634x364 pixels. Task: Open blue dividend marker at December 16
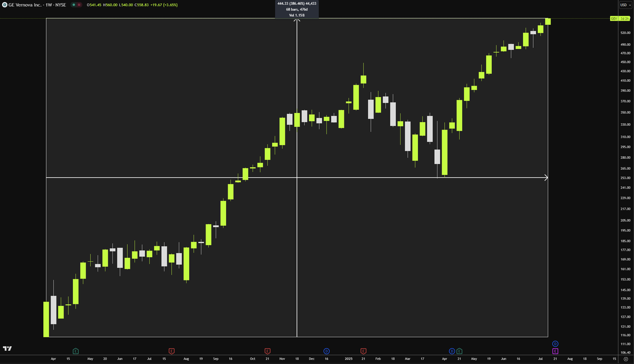[x=326, y=351]
